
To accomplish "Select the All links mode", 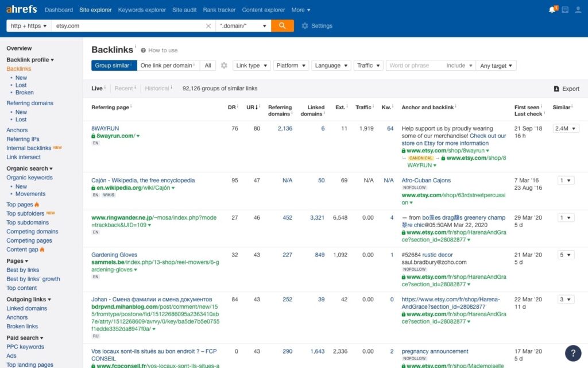I will (x=208, y=66).
